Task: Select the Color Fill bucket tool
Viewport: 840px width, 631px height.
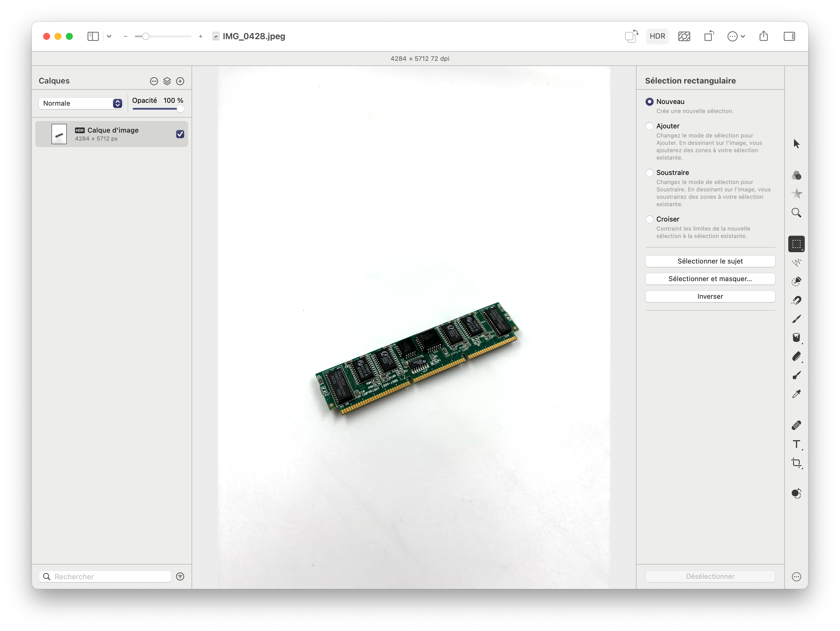Action: 796,338
